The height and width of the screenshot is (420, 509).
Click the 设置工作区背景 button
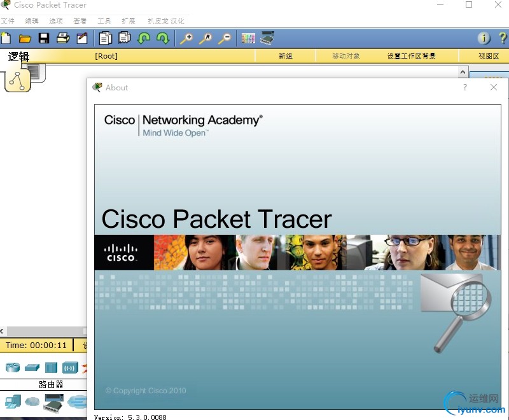pyautogui.click(x=411, y=56)
